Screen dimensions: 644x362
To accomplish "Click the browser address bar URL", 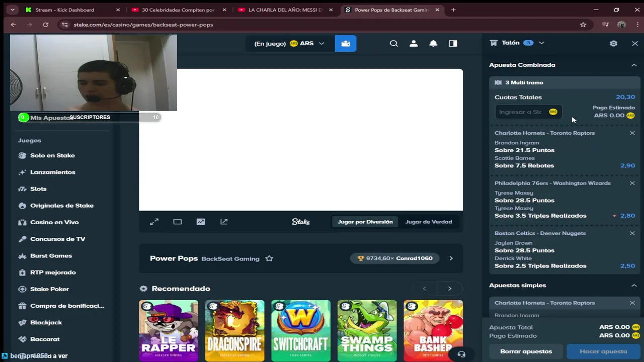I will coord(143,25).
